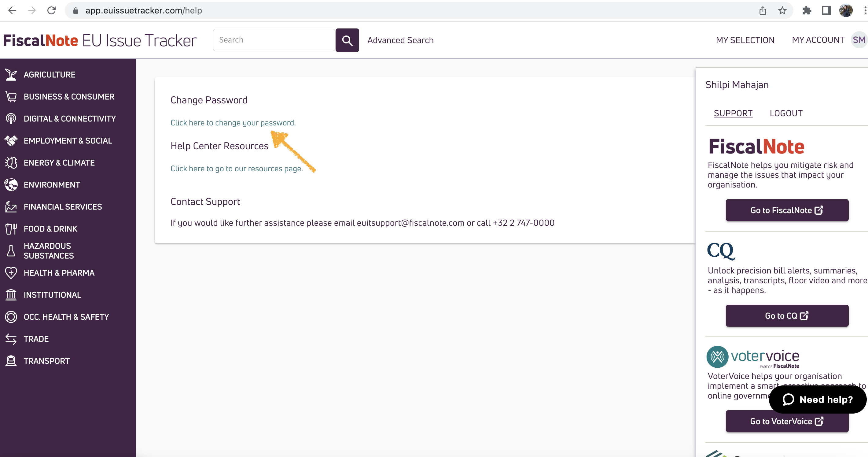868x457 pixels.
Task: Bookmark this page with the star icon
Action: pos(782,11)
